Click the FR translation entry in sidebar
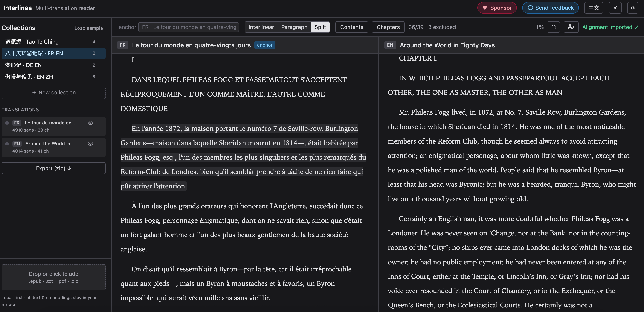The height and width of the screenshot is (312, 644). pyautogui.click(x=53, y=126)
